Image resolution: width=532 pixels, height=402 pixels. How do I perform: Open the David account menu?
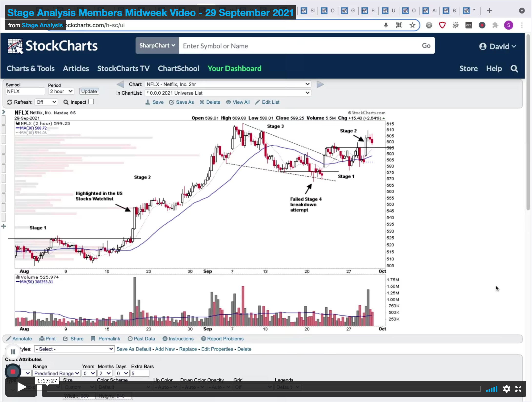coord(498,46)
